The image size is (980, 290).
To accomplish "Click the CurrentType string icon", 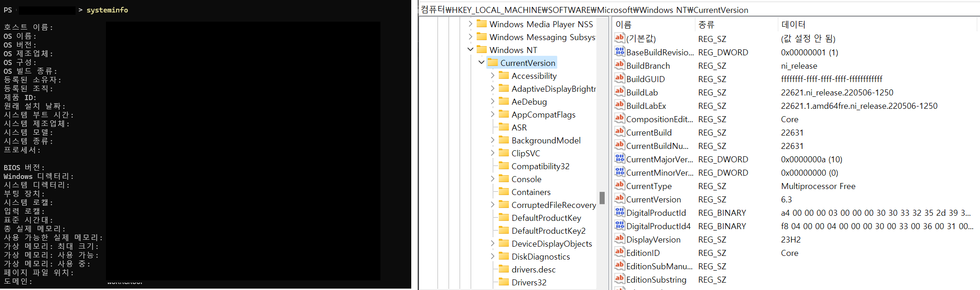I will pos(620,185).
